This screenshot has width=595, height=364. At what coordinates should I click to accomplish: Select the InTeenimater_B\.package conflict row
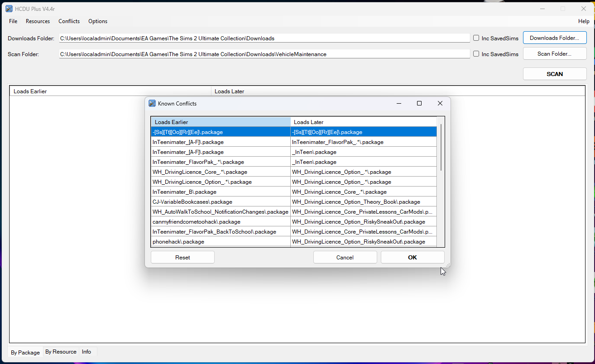point(220,192)
